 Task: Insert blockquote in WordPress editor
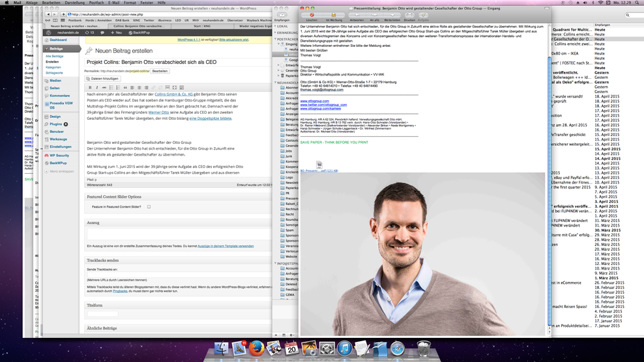pos(125,87)
